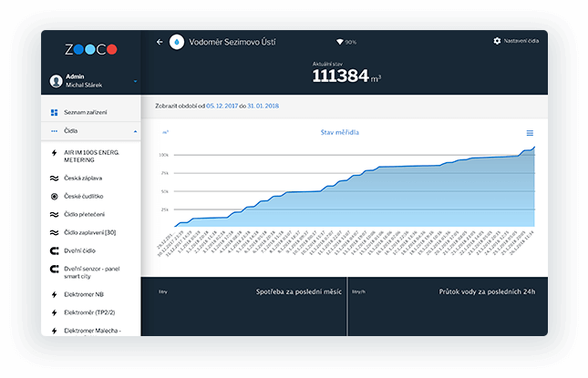Click the start date 05. 12. 2017

[x=222, y=106]
